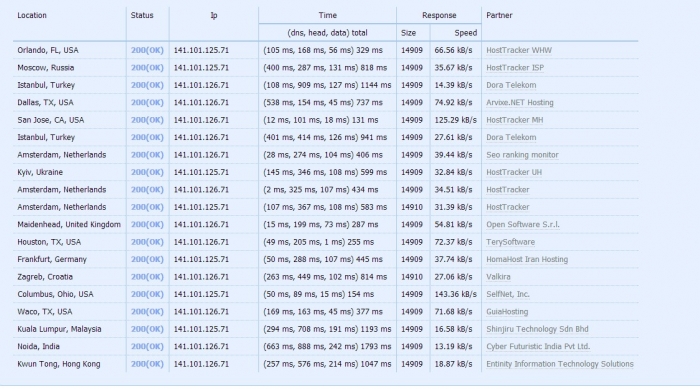
Task: Click the 200(OK) status for Kuala Lumpur
Action: tap(147, 329)
